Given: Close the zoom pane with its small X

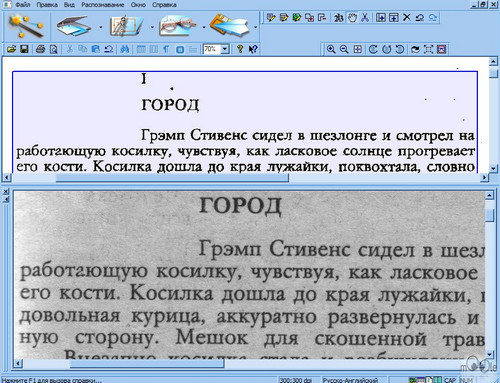Looking at the screenshot, I should click(6, 192).
